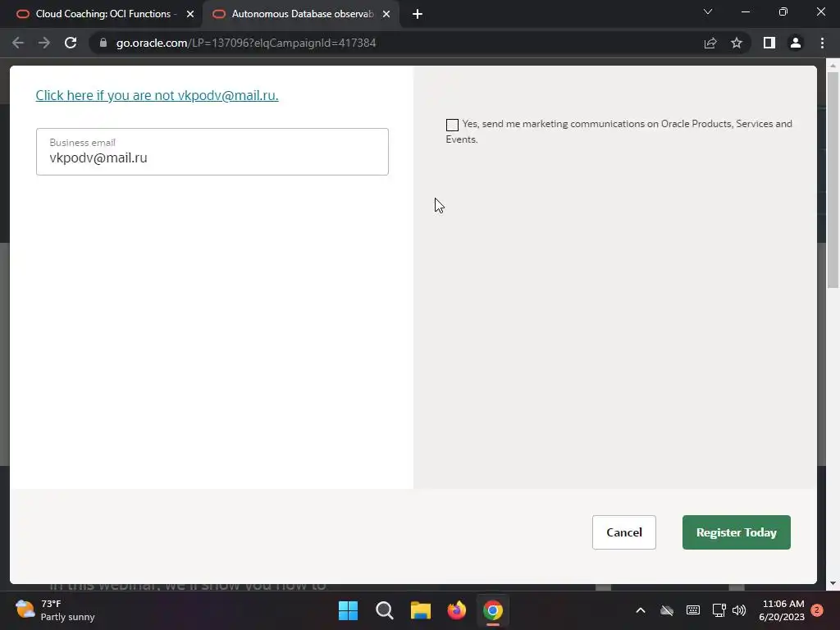Viewport: 840px width, 630px height.
Task: Open a new browser tab
Action: [418, 14]
